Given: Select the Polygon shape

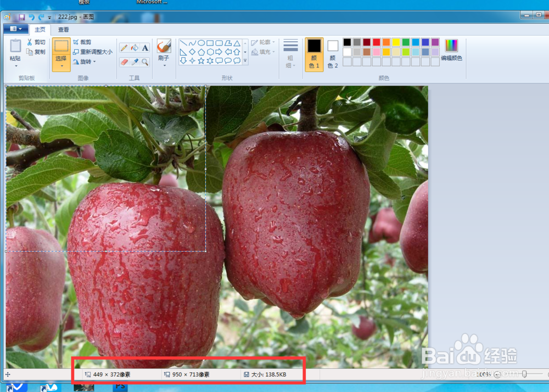Looking at the screenshot, I should tap(228, 43).
